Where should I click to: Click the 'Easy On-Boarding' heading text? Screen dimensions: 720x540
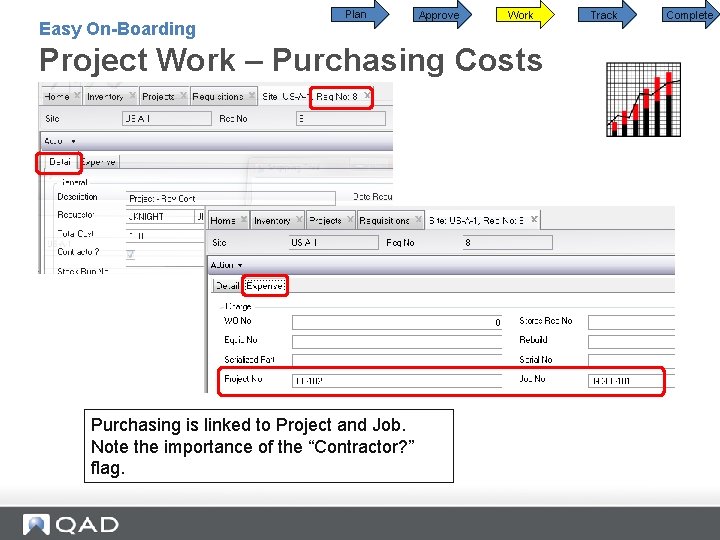pyautogui.click(x=118, y=29)
